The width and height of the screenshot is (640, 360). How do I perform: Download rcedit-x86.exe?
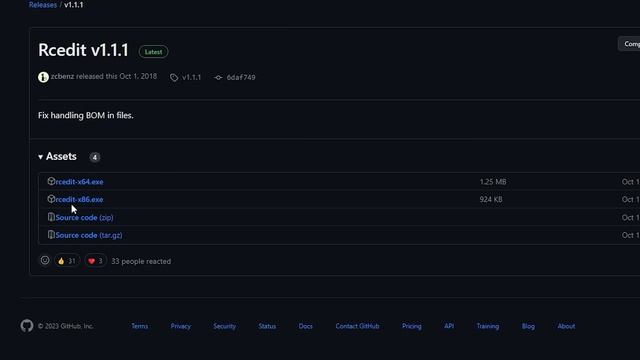click(x=80, y=199)
